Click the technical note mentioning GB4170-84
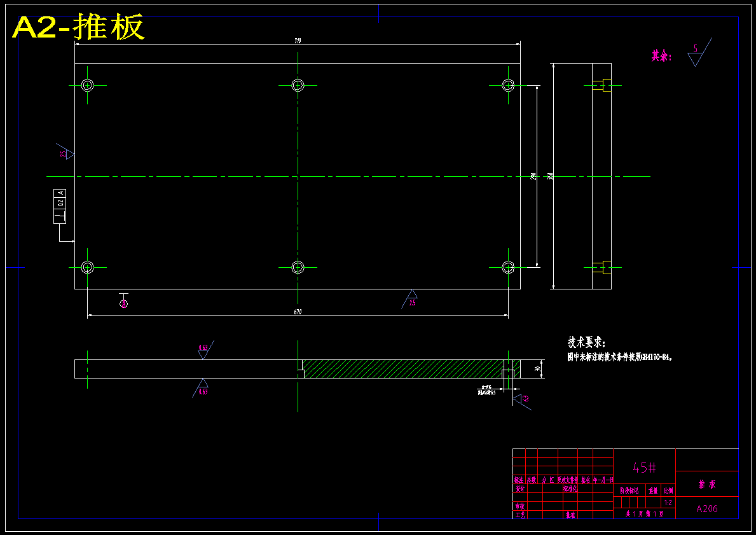Image resolution: width=756 pixels, height=535 pixels. pos(620,358)
